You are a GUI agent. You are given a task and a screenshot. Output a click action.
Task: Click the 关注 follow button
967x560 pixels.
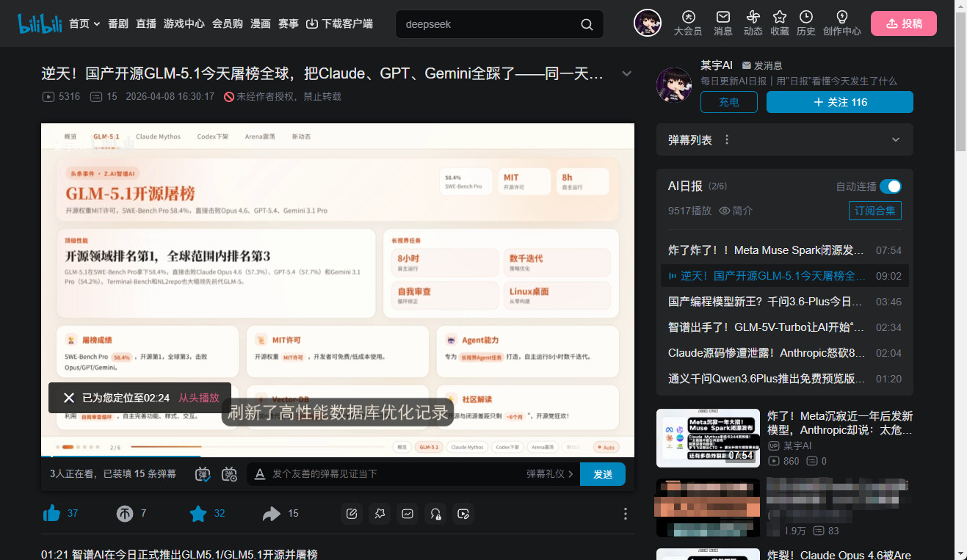point(839,102)
